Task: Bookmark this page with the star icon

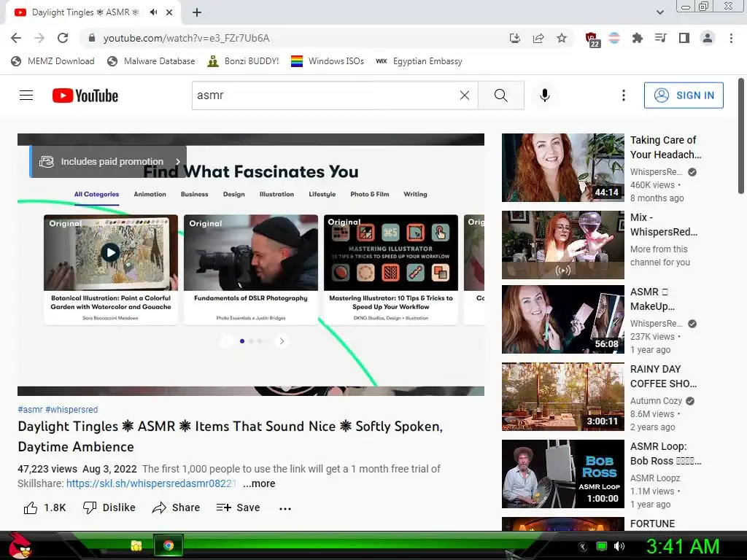Action: 562,38
